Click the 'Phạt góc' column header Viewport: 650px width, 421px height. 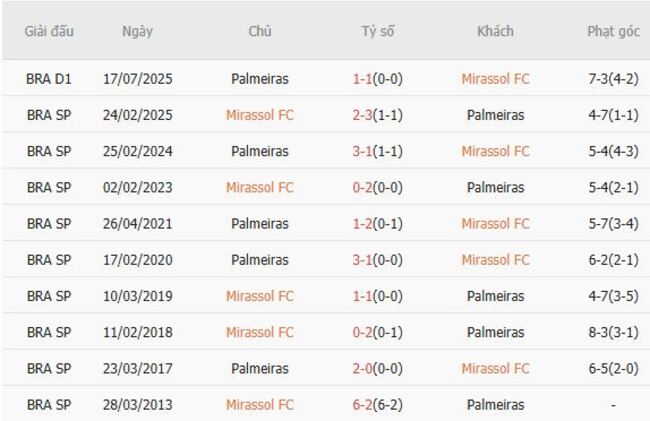tap(613, 31)
